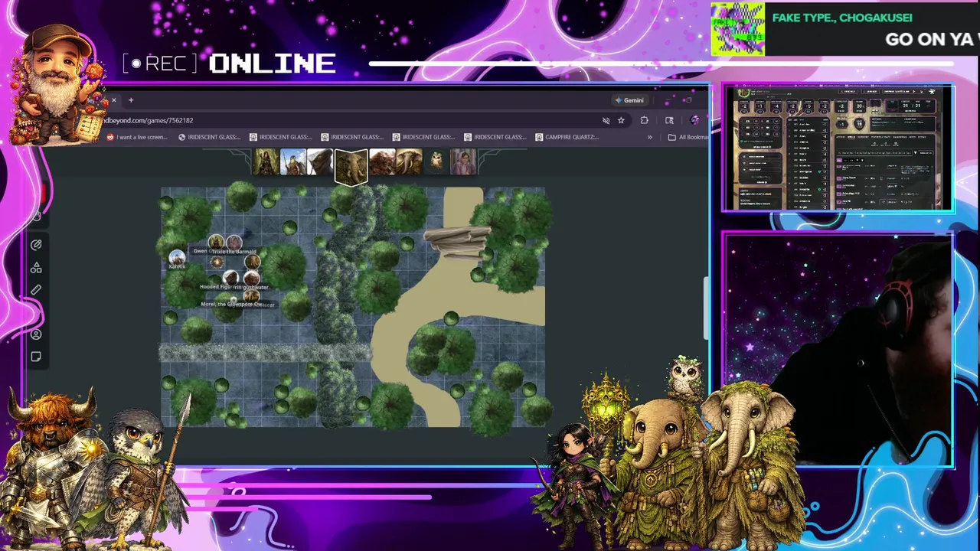Screen dimensions: 980x551
Task: Select the Hooded Figure token
Action: click(230, 279)
